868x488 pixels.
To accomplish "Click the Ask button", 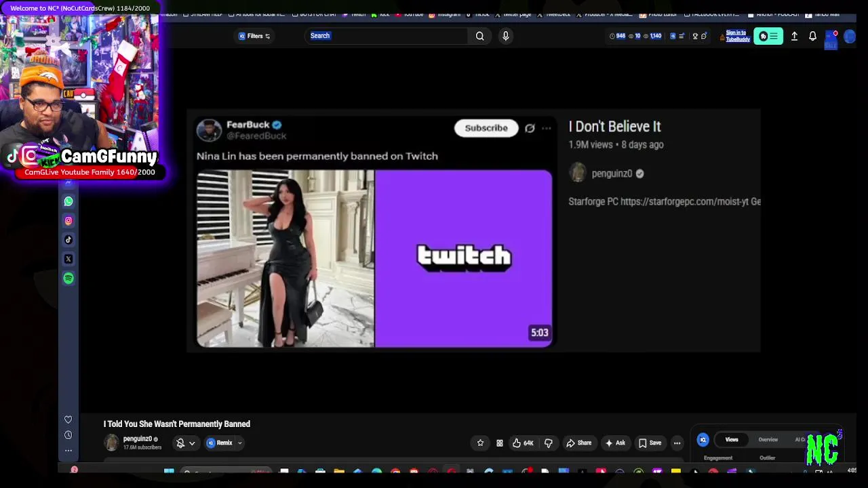I will (x=614, y=443).
